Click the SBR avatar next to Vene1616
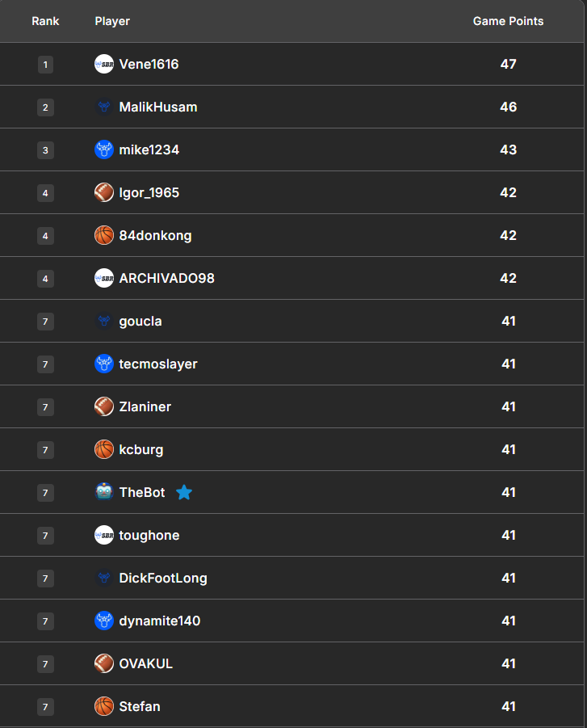The height and width of the screenshot is (728, 587). click(x=104, y=64)
